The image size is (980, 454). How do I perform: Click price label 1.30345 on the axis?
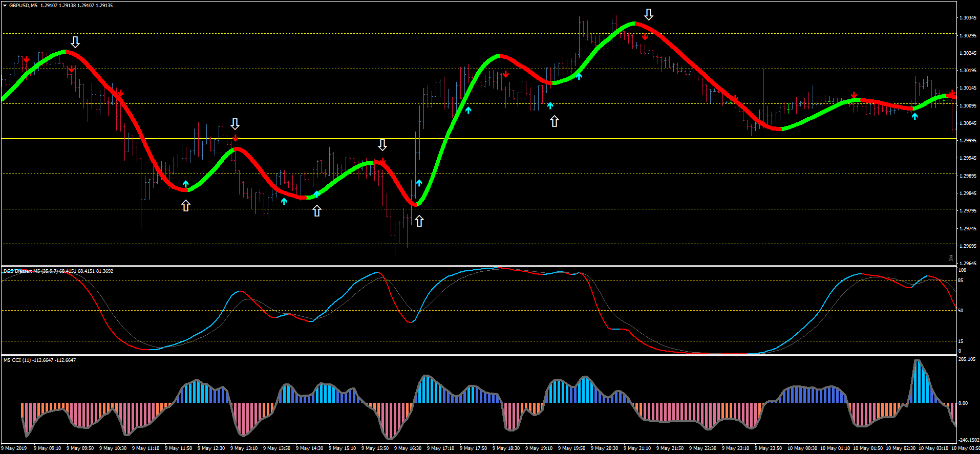point(967,18)
